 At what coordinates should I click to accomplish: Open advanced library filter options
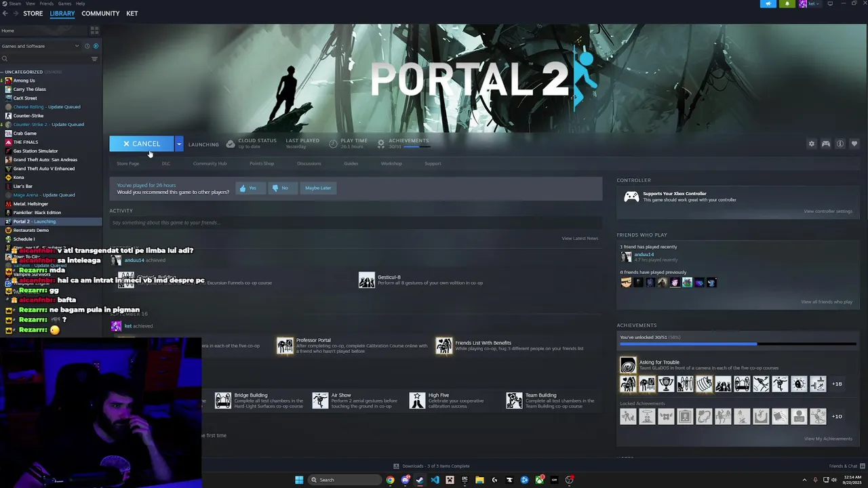[x=94, y=59]
